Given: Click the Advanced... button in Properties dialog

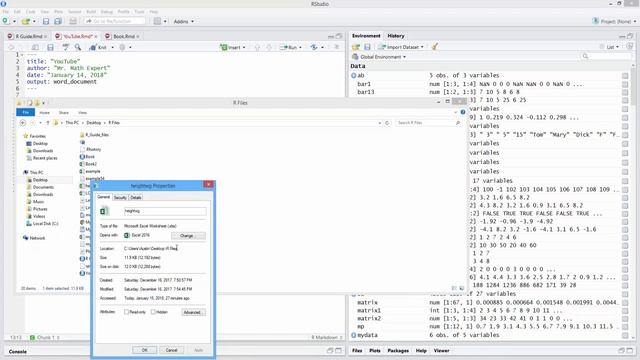Looking at the screenshot, I should (x=193, y=312).
